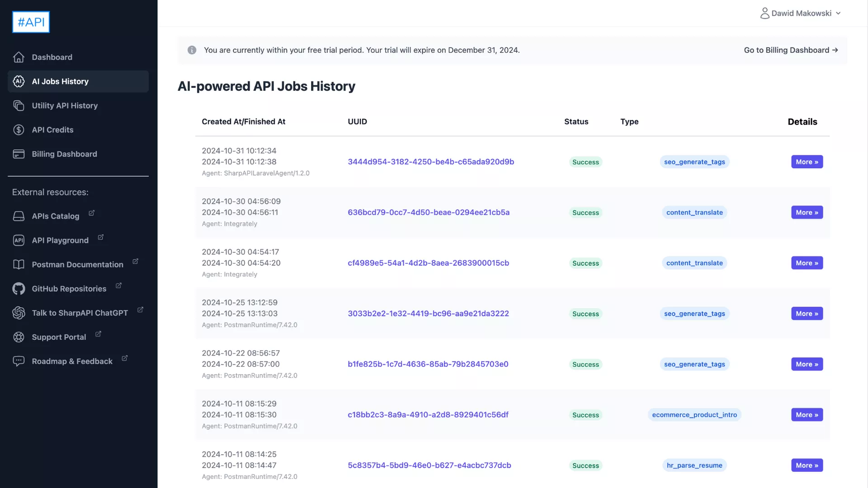Open the Dawid Makowski user dropdown
The width and height of the screenshot is (868, 488).
[x=801, y=13]
